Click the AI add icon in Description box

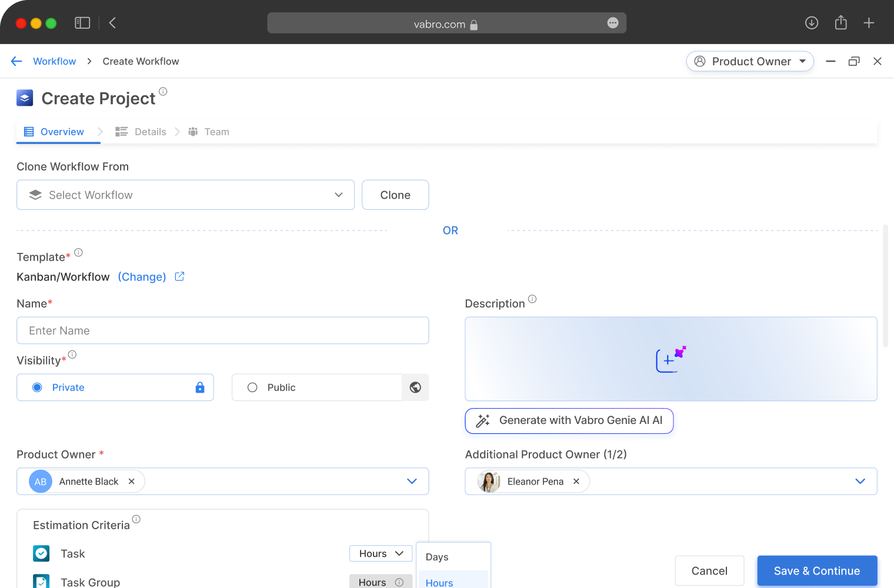click(x=670, y=359)
